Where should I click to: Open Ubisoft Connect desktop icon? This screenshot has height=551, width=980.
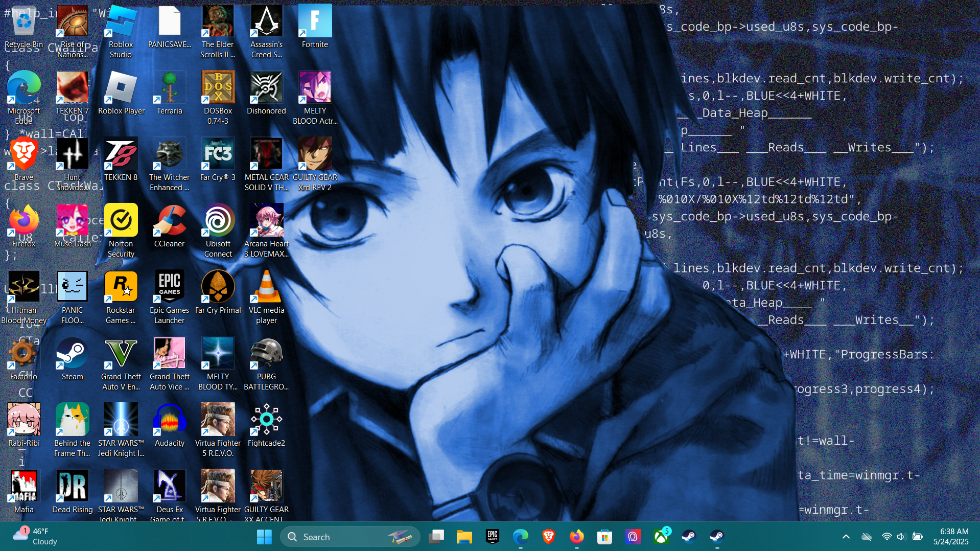coord(218,231)
